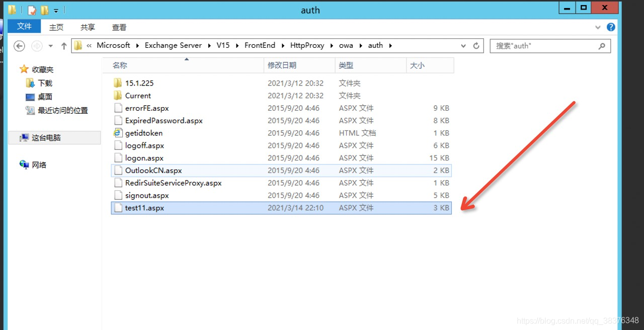Image resolution: width=644 pixels, height=330 pixels.
Task: Select the logoff.aspx file icon
Action: pyautogui.click(x=118, y=145)
